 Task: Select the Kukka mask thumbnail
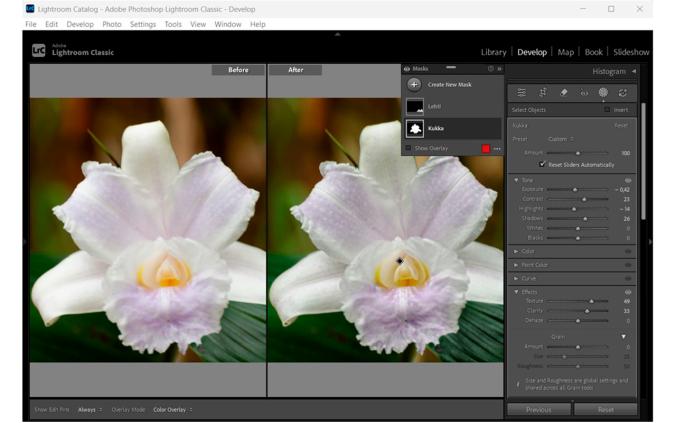click(x=415, y=128)
